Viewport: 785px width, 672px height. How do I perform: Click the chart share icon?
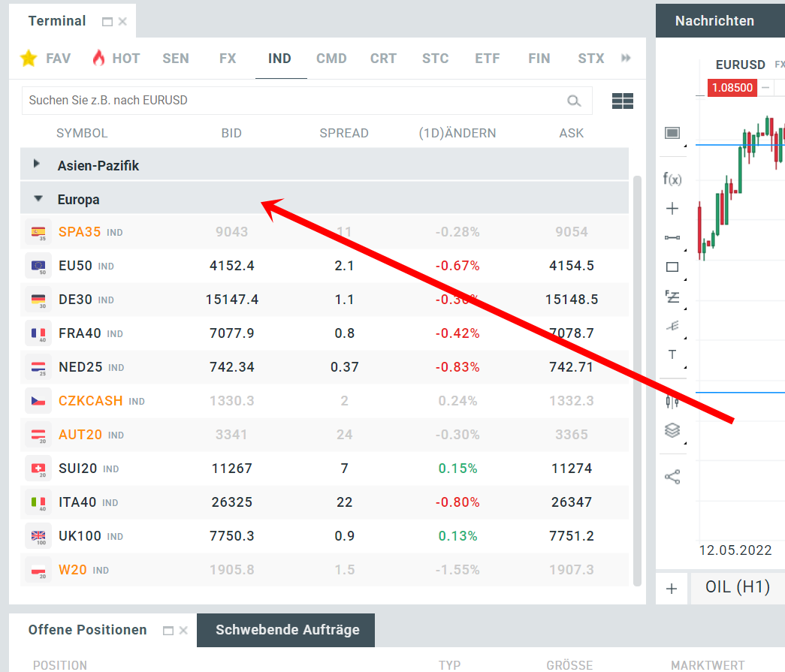click(x=671, y=475)
